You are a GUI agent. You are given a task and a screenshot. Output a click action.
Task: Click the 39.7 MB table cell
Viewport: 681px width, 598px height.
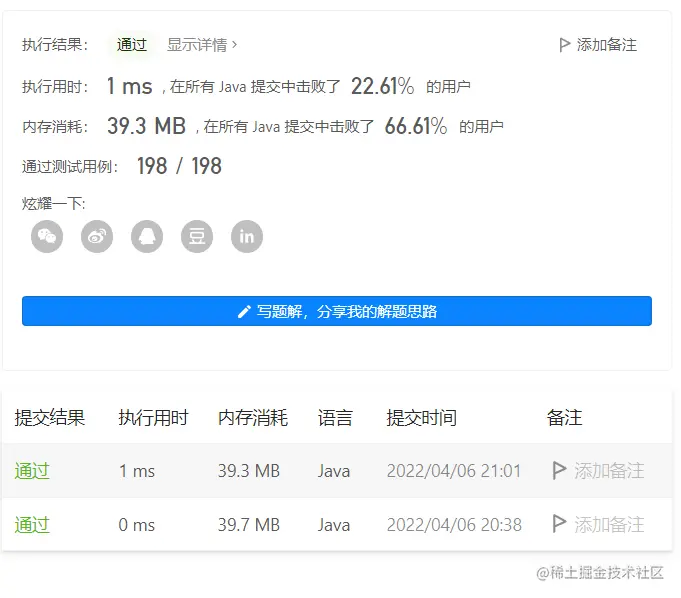pyautogui.click(x=249, y=525)
